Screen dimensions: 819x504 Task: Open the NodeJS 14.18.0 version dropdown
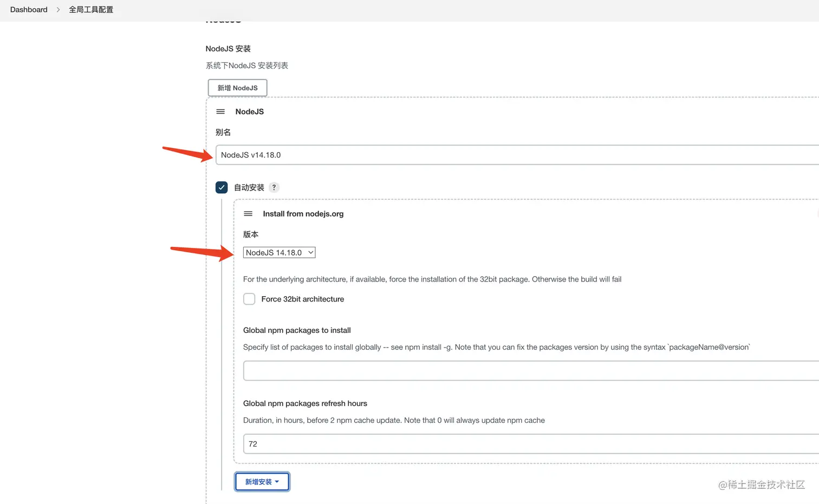[x=279, y=252]
